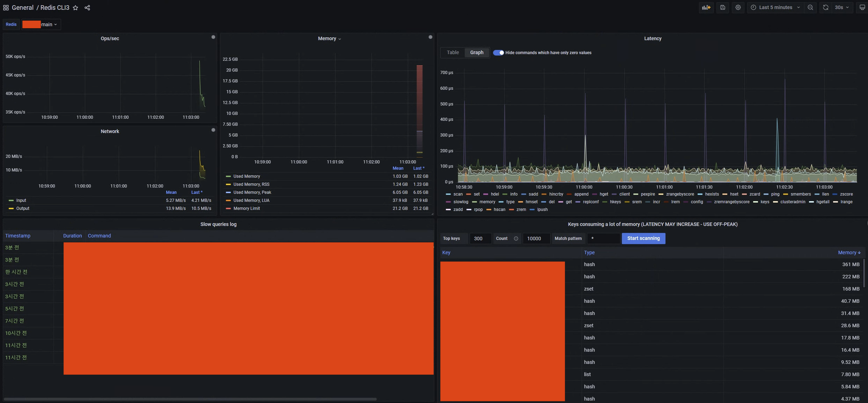Click the Top keys input field
The width and height of the screenshot is (868, 403).
pos(480,239)
